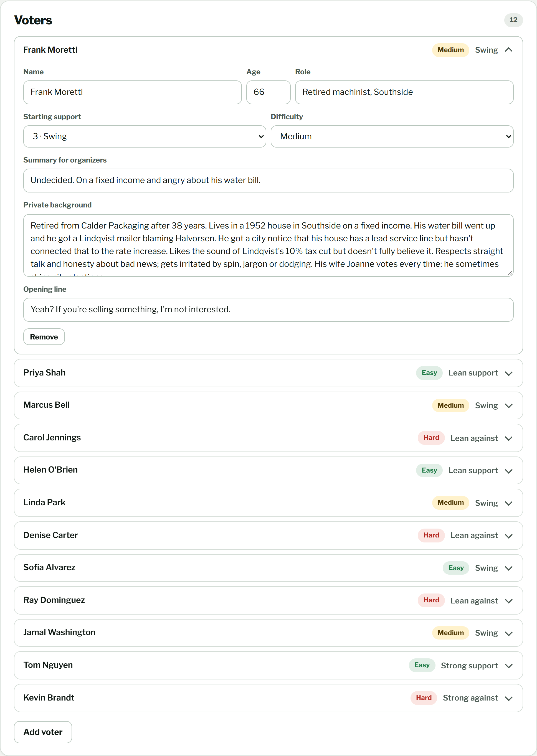Expand Ray Dominguez row chevron
Image resolution: width=537 pixels, height=756 pixels.
tap(508, 601)
